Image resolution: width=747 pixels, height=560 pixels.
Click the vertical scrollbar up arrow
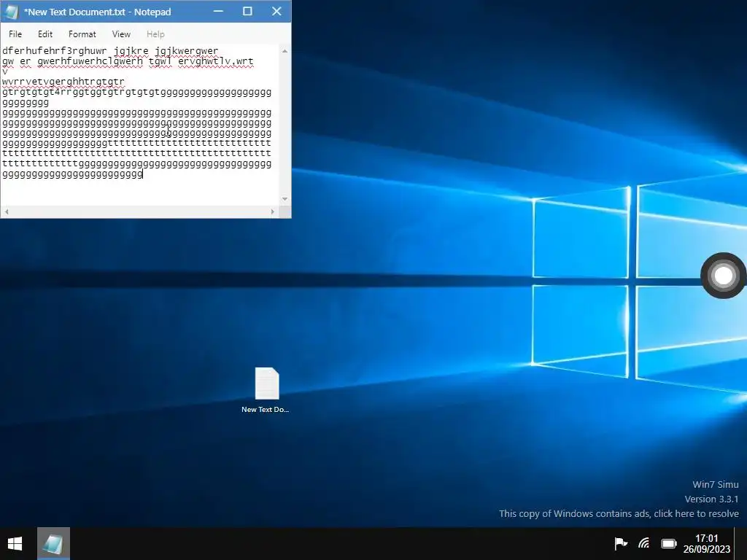[x=285, y=51]
